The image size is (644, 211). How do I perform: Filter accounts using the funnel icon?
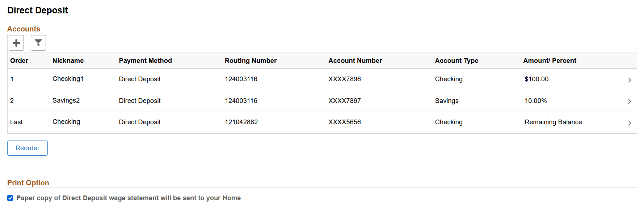pyautogui.click(x=38, y=43)
